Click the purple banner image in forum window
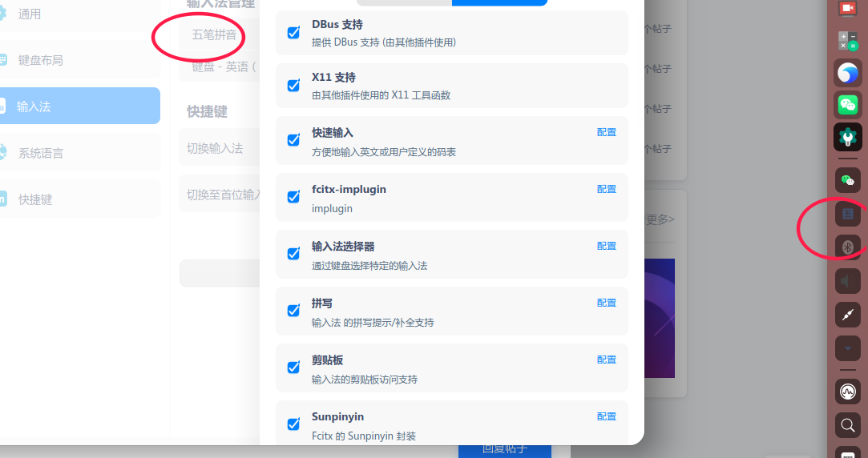 (x=660, y=318)
